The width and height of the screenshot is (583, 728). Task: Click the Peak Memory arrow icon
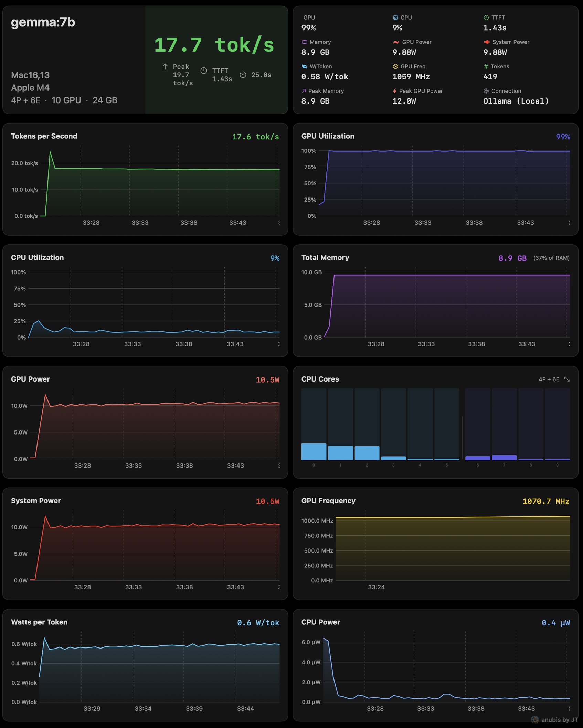pos(304,91)
